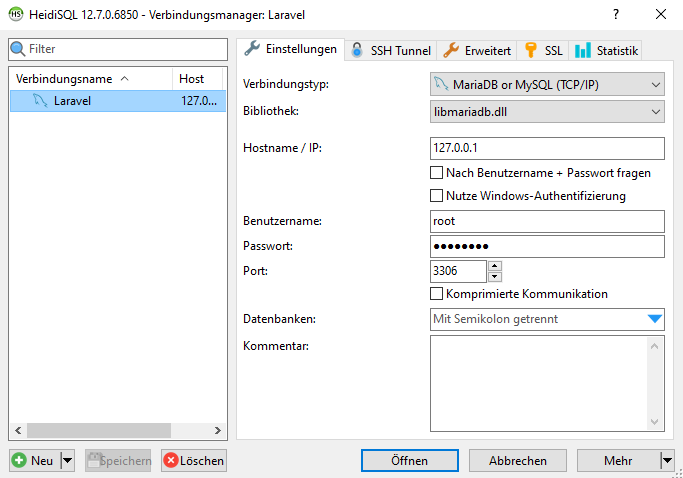683x478 pixels.
Task: Click the orange wrench icon on the Erweitert tab
Action: coord(451,50)
